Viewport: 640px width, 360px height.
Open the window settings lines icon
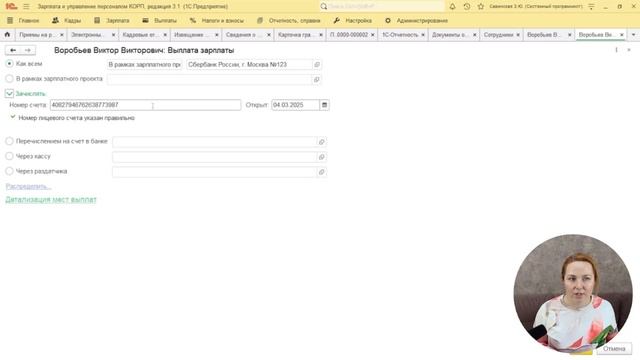coord(591,7)
